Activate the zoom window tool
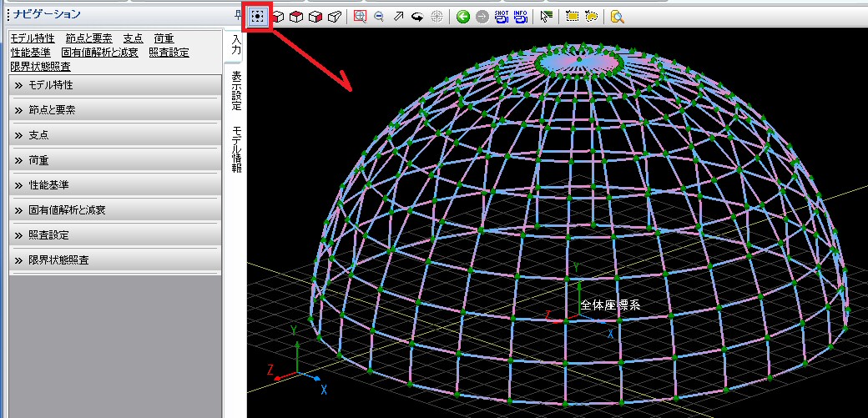Screen dimensions: 868x418 tap(360, 18)
